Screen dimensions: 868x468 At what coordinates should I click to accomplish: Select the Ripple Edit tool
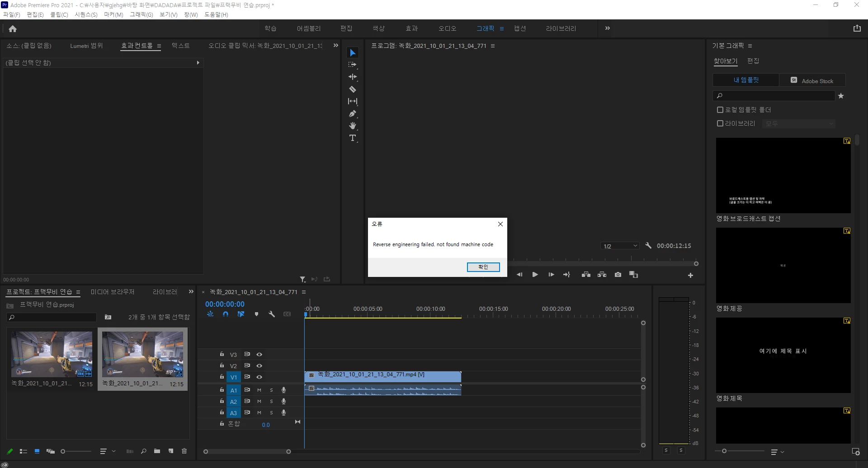pos(353,77)
